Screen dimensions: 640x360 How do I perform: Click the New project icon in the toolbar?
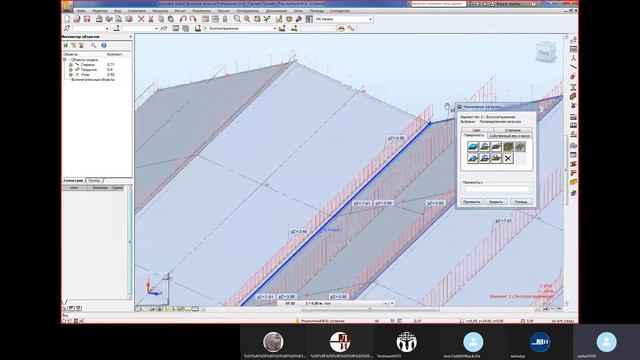tap(67, 19)
